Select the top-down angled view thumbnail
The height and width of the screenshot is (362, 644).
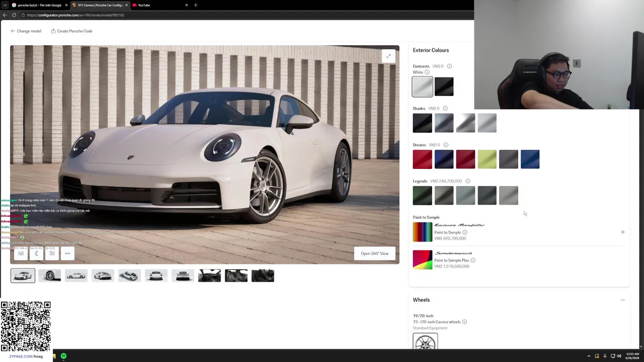129,276
